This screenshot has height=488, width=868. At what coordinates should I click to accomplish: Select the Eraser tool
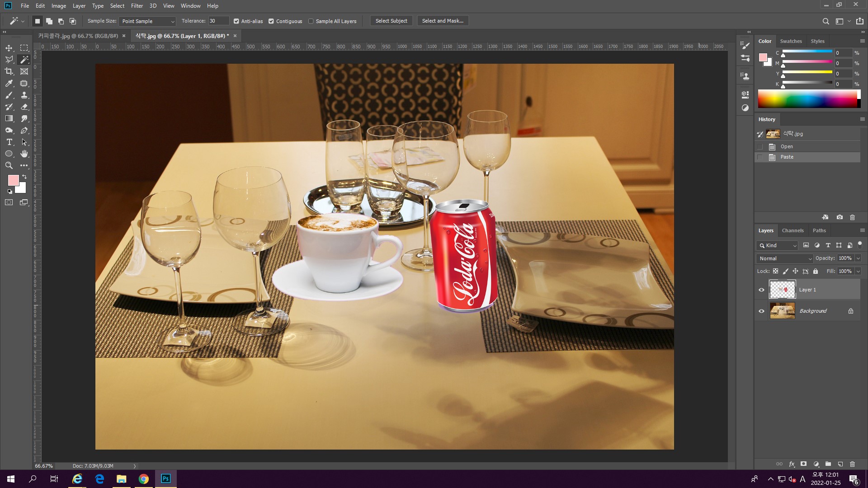(24, 107)
